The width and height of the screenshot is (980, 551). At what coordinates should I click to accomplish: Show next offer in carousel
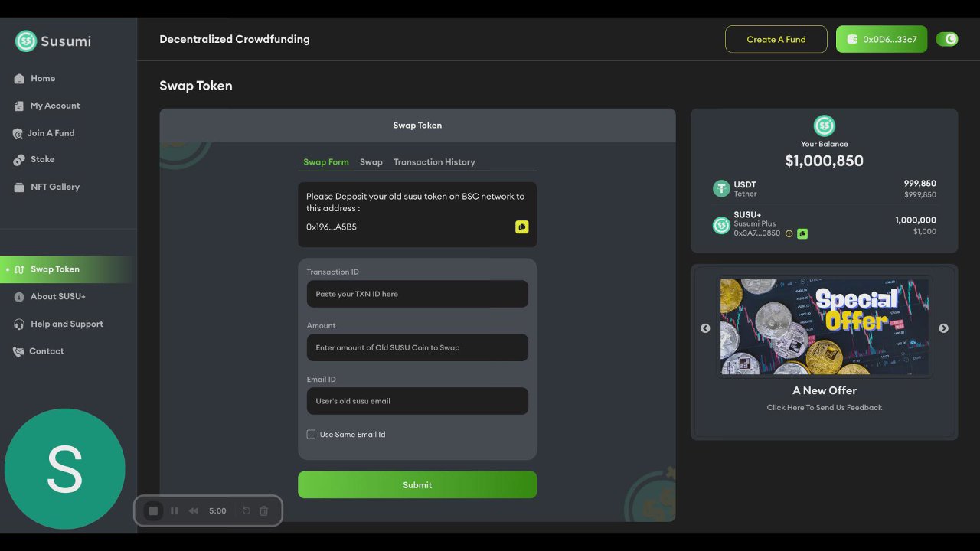(x=944, y=328)
